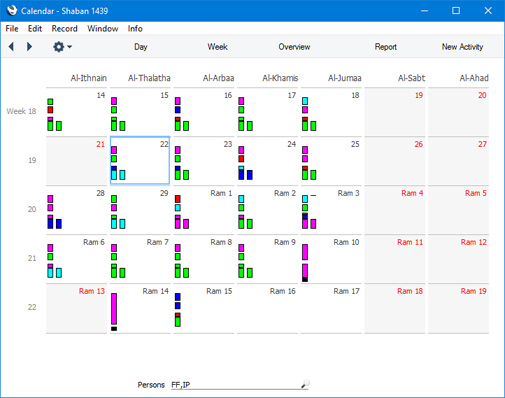Select the top magenta marker on day 25

coord(305,150)
